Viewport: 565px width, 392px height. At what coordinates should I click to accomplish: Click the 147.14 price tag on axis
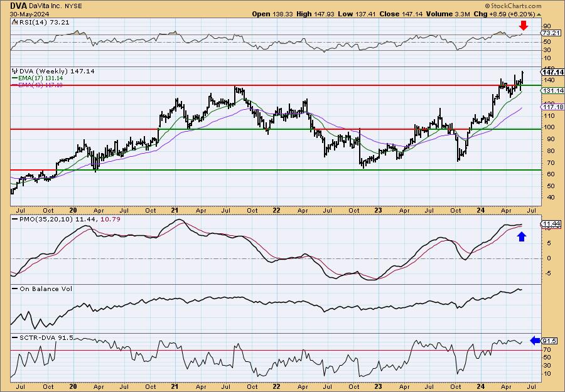(x=552, y=72)
